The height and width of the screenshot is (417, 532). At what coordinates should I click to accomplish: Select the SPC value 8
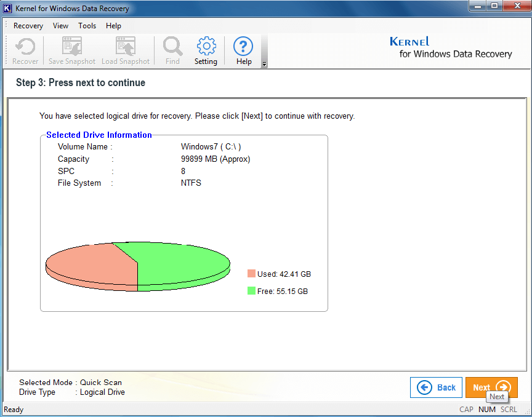183,171
